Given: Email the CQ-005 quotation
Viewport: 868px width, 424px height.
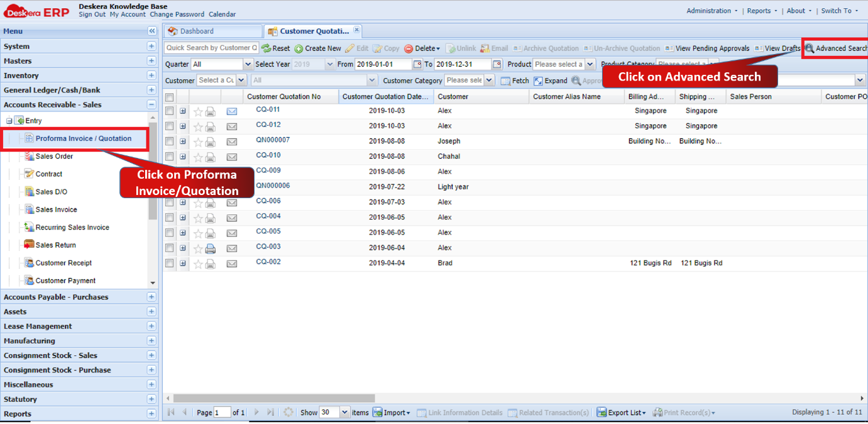Looking at the screenshot, I should point(232,233).
